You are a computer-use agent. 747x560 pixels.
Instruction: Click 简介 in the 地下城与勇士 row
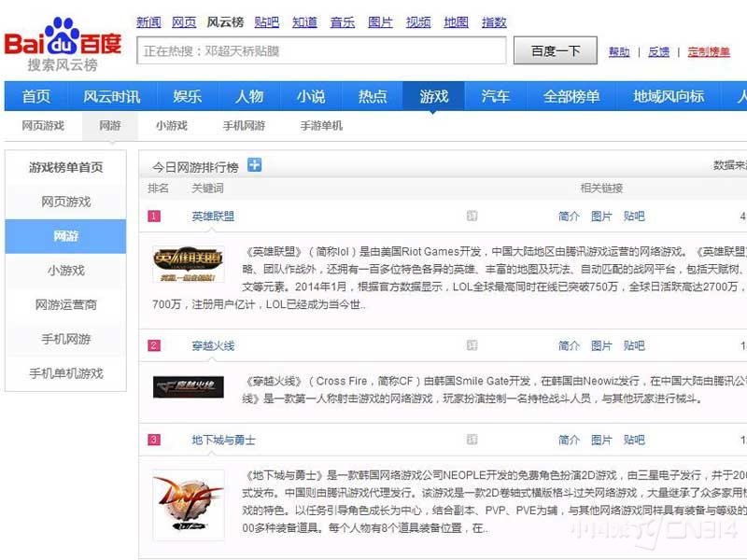[569, 440]
